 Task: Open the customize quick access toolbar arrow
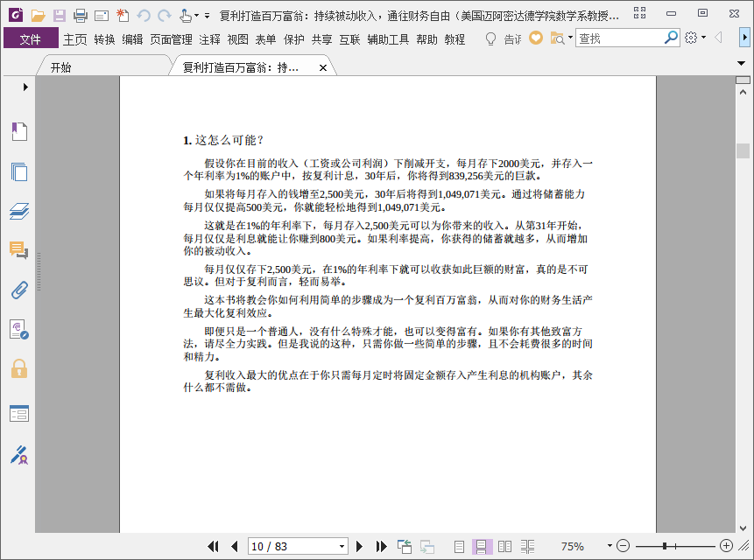click(x=207, y=16)
